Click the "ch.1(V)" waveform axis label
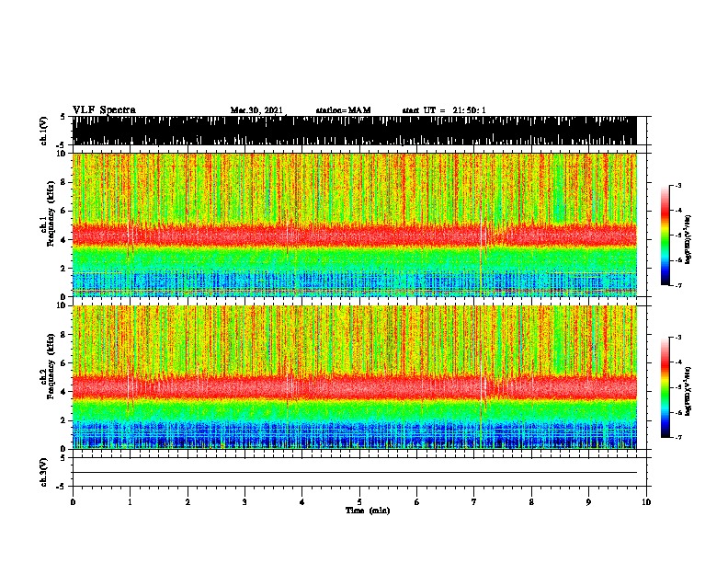728x563 pixels. tap(44, 131)
